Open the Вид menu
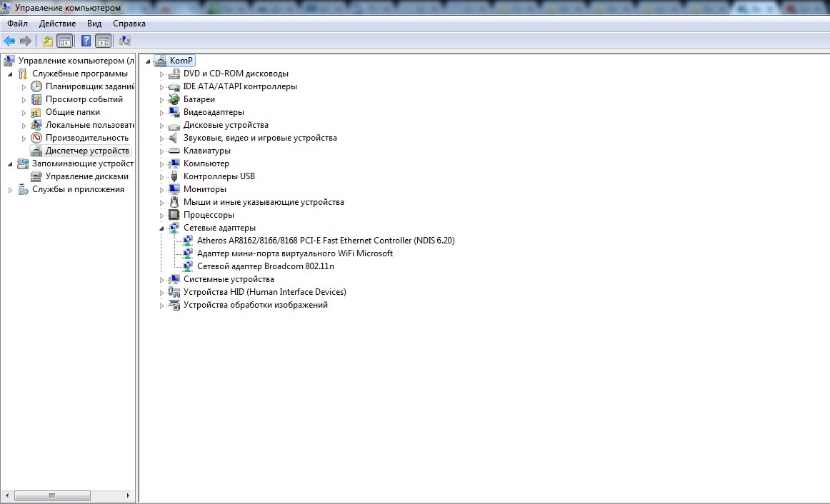The image size is (830, 504). tap(94, 24)
